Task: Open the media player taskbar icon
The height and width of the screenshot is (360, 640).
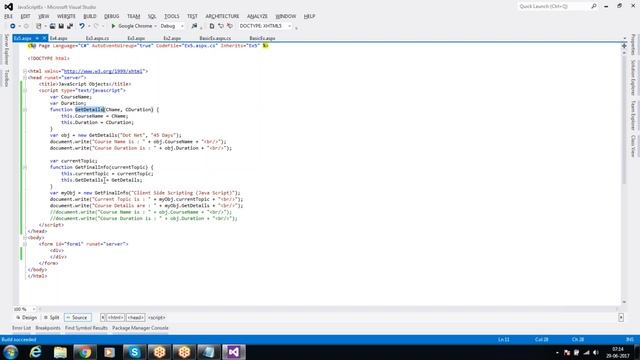Action: pos(109,352)
